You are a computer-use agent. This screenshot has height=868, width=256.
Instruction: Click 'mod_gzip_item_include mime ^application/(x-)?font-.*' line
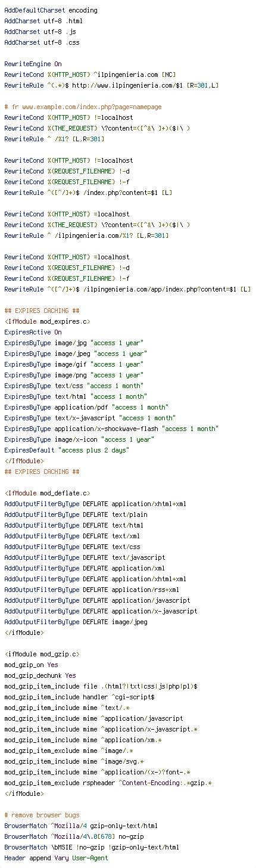97,772
